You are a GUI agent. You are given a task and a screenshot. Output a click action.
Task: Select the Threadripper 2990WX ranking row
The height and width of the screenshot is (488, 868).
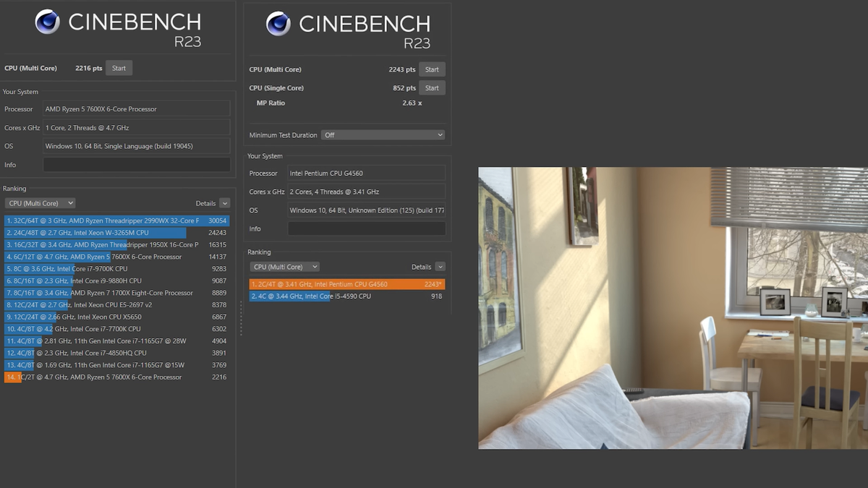[x=116, y=221]
